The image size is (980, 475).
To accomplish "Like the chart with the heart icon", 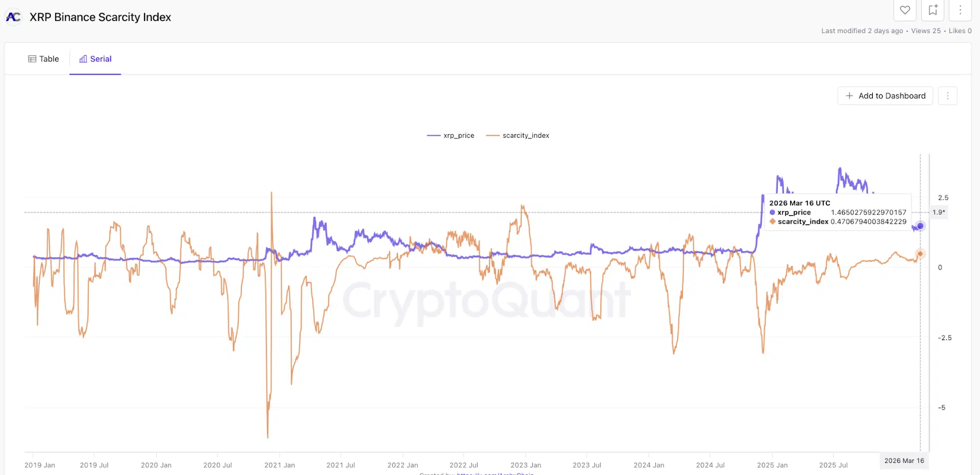I will [905, 10].
